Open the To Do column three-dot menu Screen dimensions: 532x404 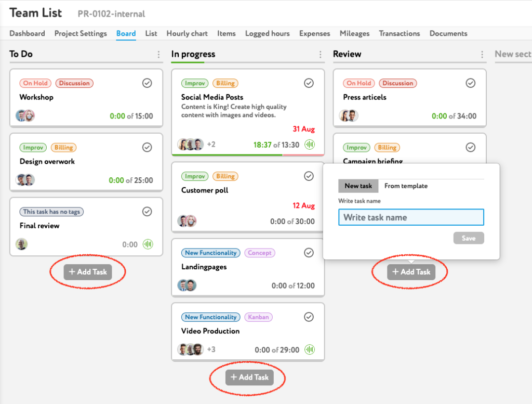[159, 55]
